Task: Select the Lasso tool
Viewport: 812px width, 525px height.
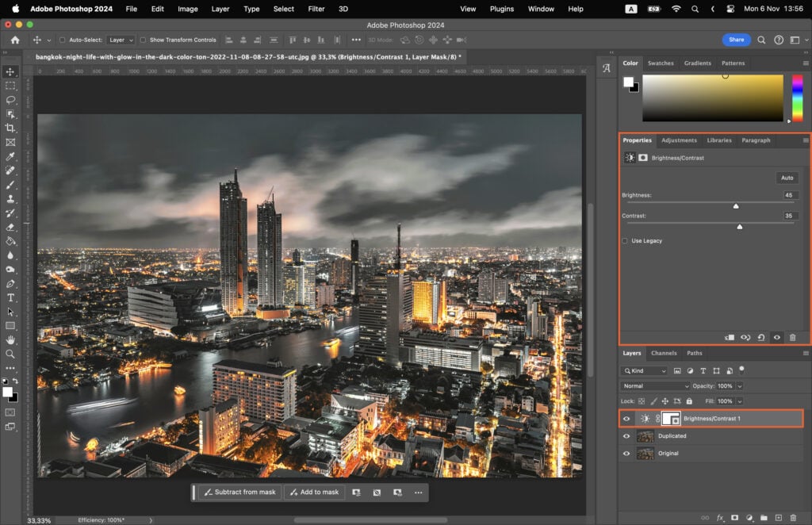Action: [10, 100]
